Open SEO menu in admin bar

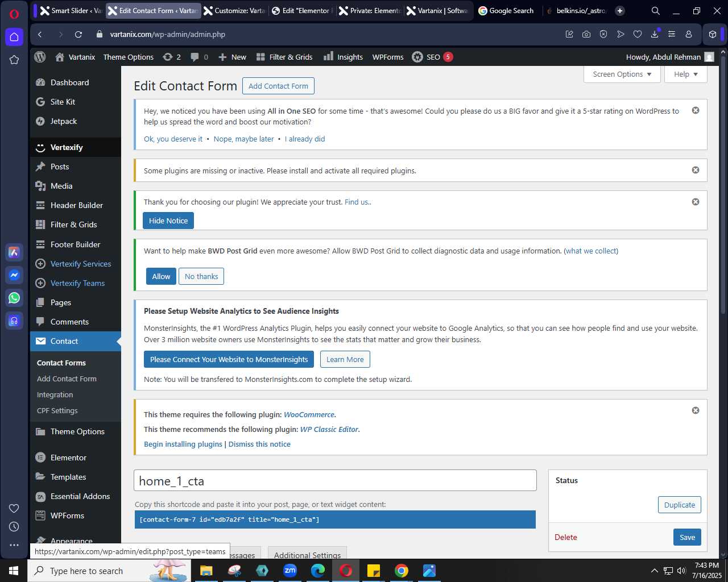432,57
